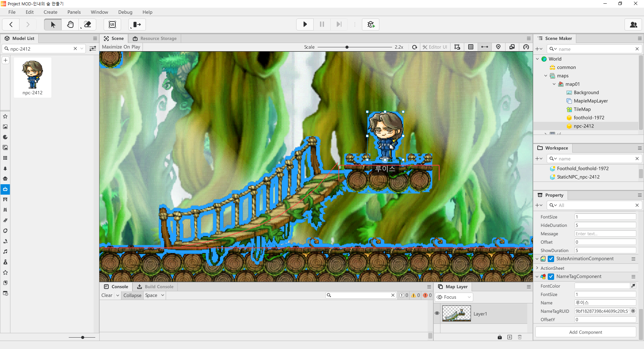Collapse the World tree node
Image resolution: width=644 pixels, height=349 pixels.
(x=537, y=59)
